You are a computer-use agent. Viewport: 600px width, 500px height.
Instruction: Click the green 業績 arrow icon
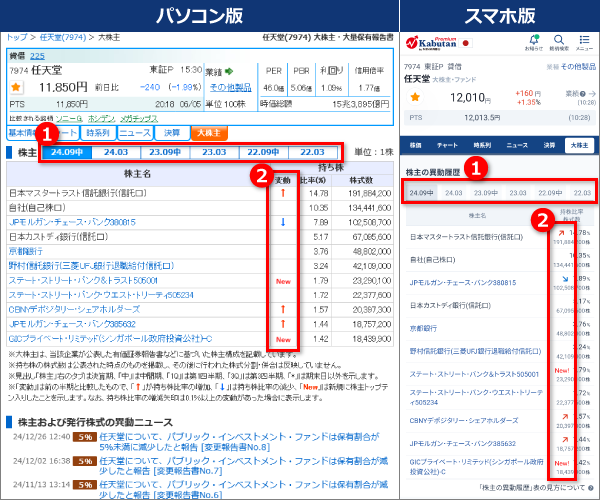coord(229,71)
